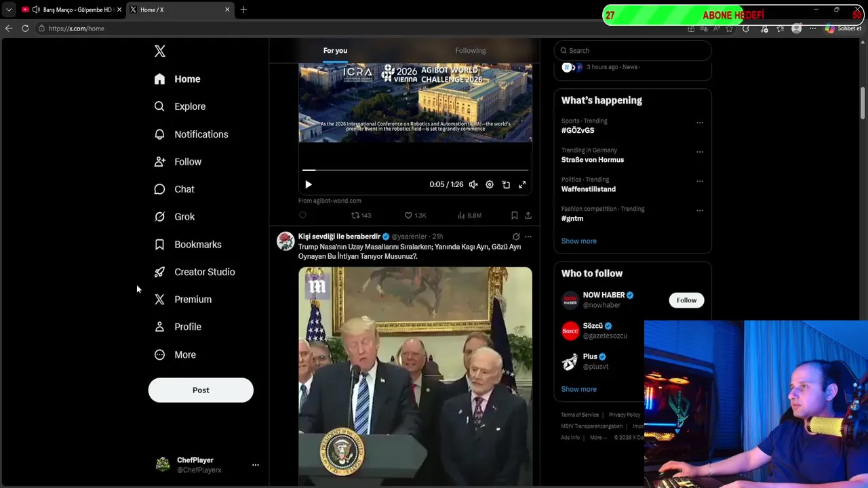Click the Search field

(633, 50)
